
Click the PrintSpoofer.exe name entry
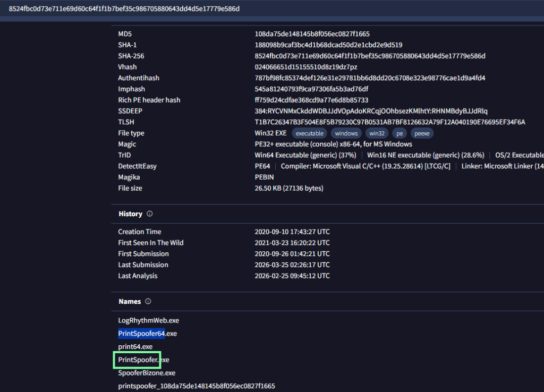(143, 360)
